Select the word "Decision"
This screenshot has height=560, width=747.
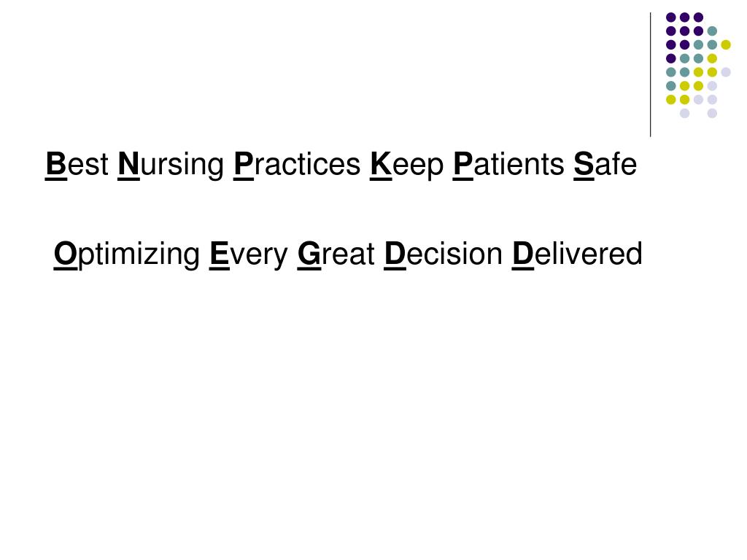click(x=443, y=254)
